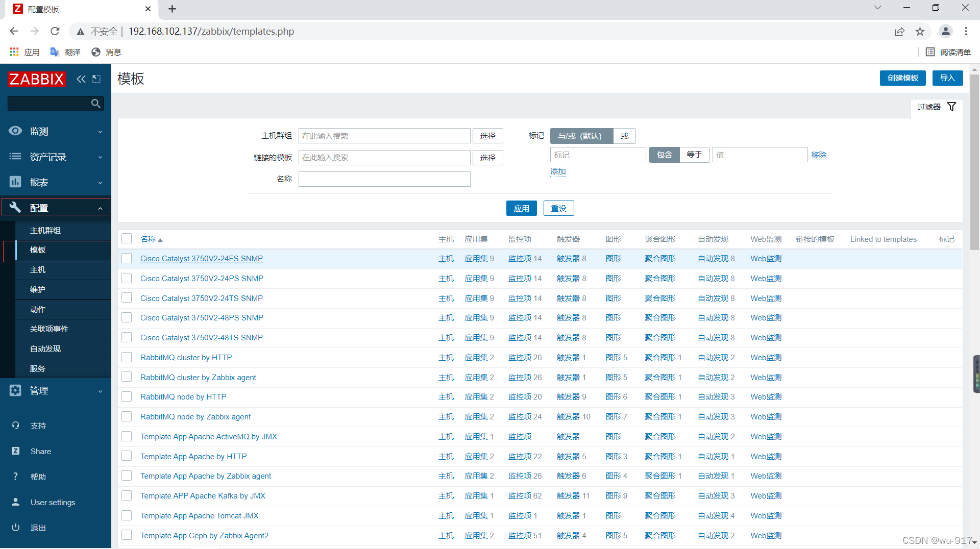Screen dimensions: 980x549
Task: Click the Zabbix logo
Action: click(36, 79)
